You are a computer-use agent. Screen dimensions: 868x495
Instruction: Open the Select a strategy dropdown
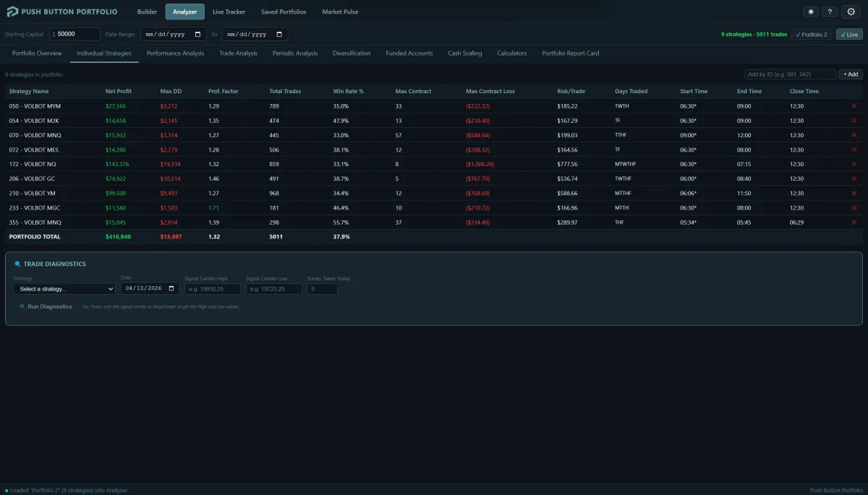(64, 288)
